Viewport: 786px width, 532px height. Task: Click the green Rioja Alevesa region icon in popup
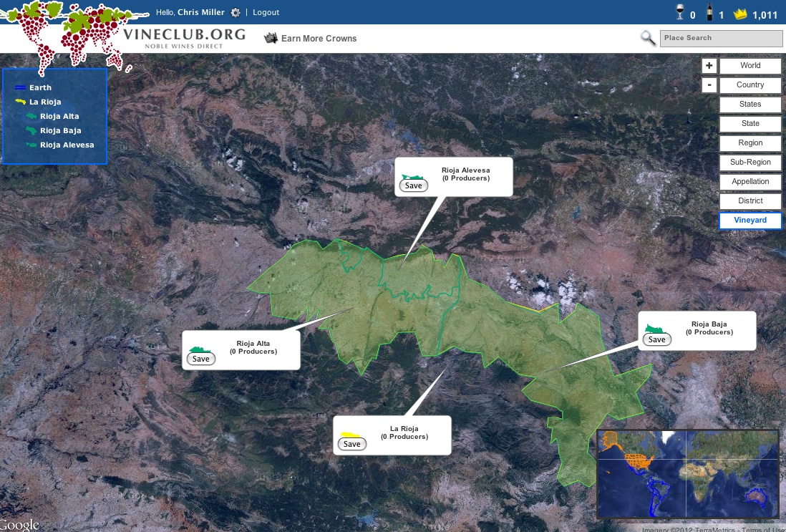coord(412,176)
